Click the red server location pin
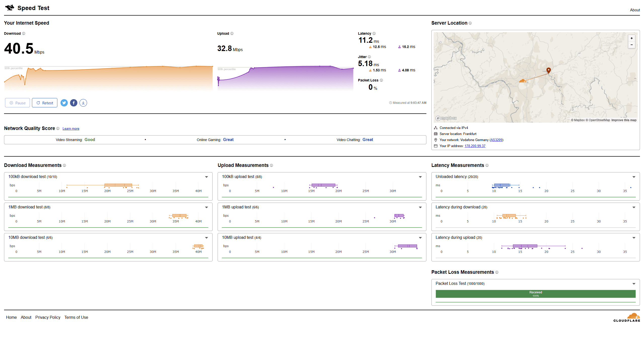The height and width of the screenshot is (362, 644). (549, 70)
